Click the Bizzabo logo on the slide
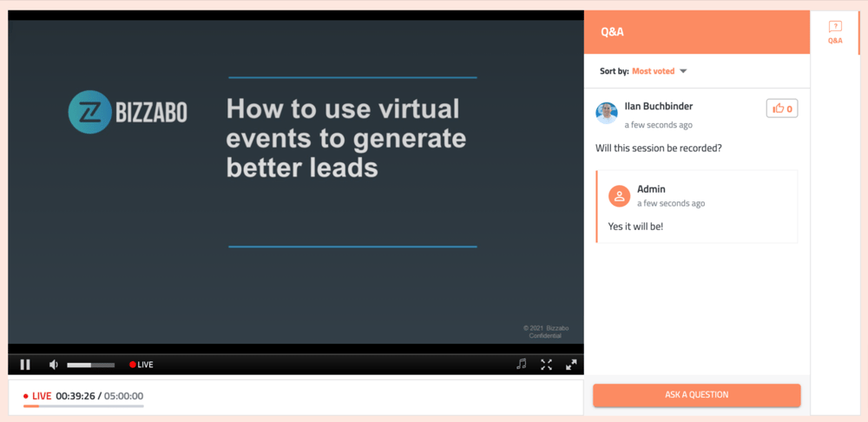The width and height of the screenshot is (868, 422). tap(128, 112)
